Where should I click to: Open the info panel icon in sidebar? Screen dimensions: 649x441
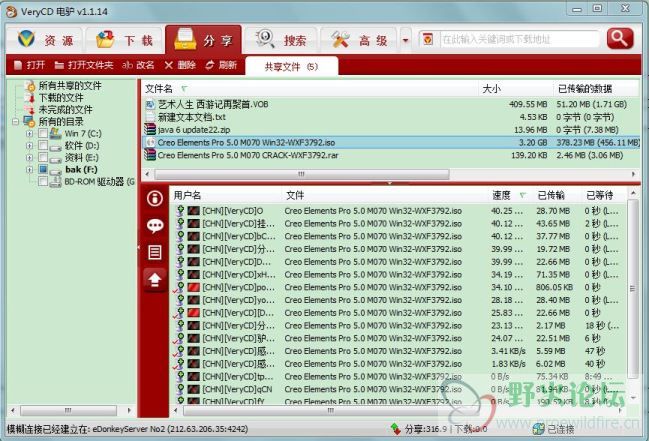(155, 198)
